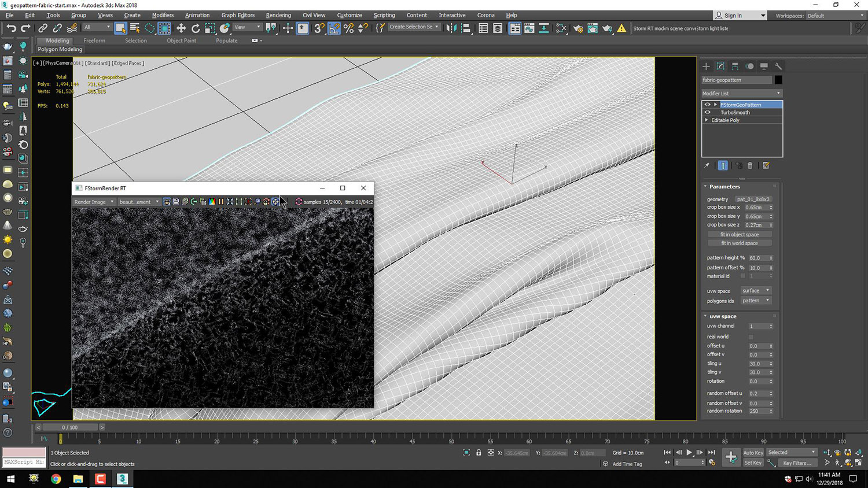Toggle the Auto Key button

[753, 453]
